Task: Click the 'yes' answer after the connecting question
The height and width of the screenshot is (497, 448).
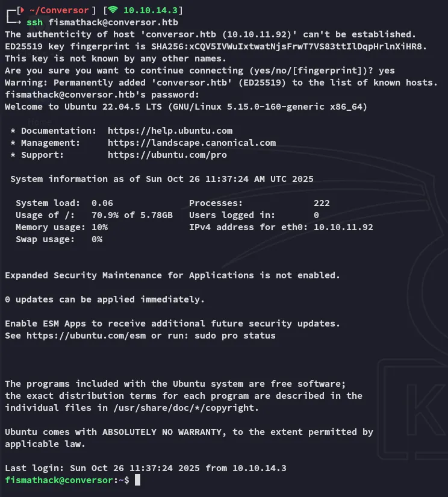Action: point(387,70)
